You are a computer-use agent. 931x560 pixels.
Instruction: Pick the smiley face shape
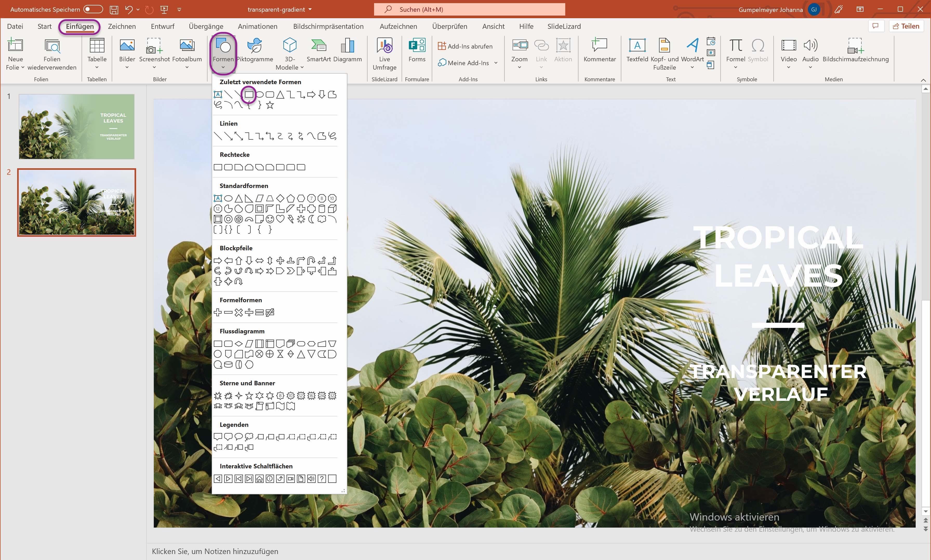(x=270, y=219)
